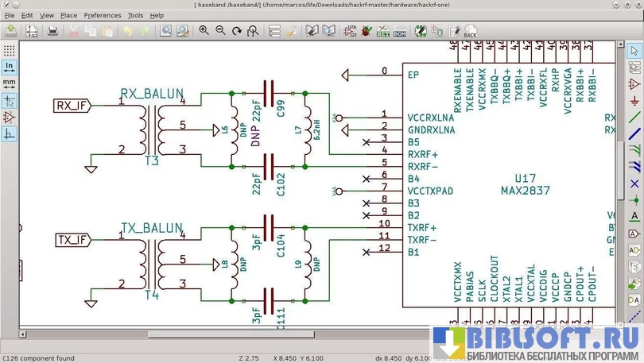This screenshot has width=644, height=363.
Task: Click the Print schematic icon
Action: [x=52, y=31]
